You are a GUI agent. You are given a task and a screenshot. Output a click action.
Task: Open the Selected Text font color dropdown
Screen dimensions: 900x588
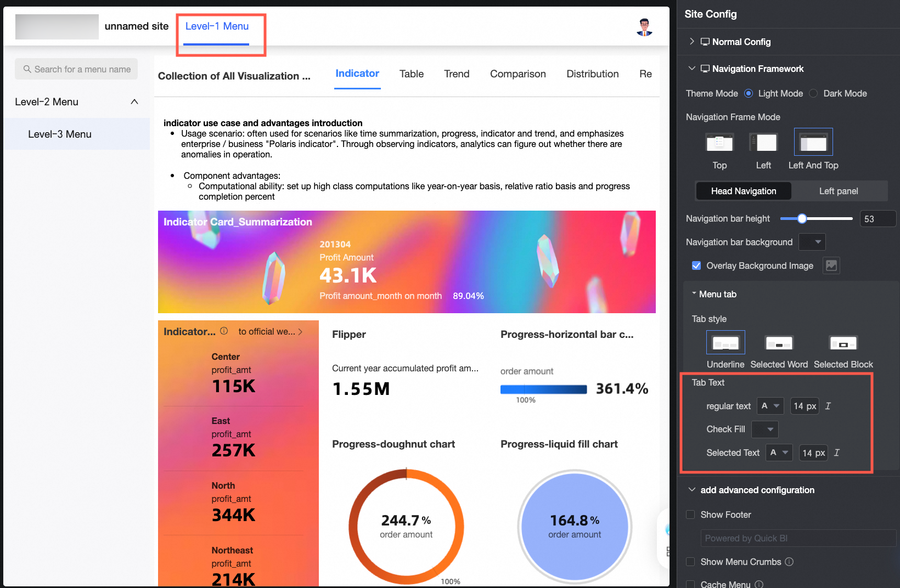[x=779, y=453]
